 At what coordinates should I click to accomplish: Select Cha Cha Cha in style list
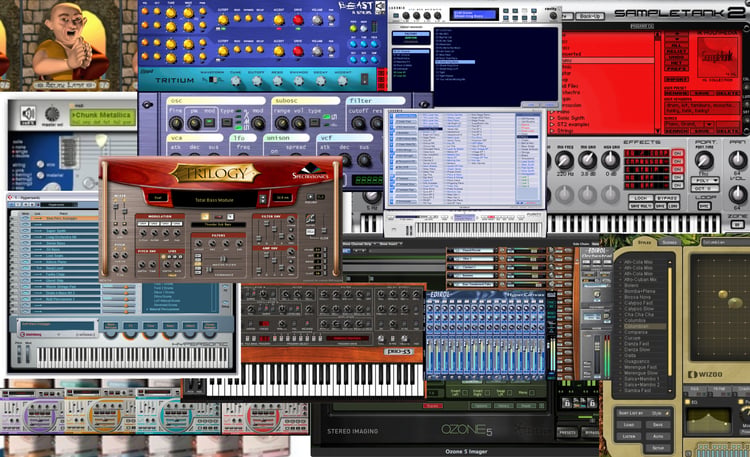[x=639, y=315]
